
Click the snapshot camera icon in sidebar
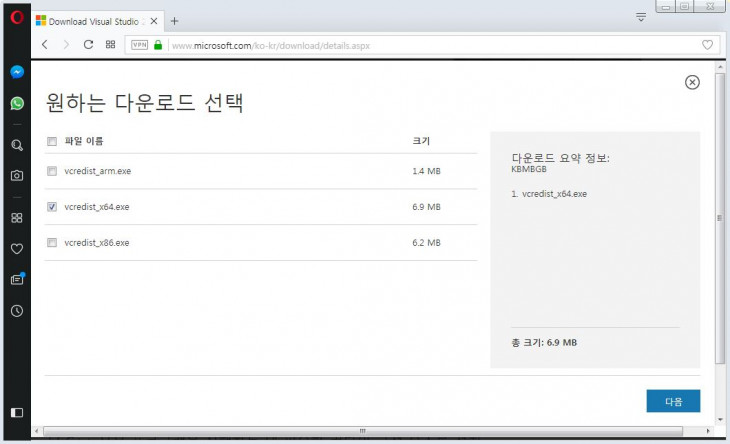[x=17, y=175]
